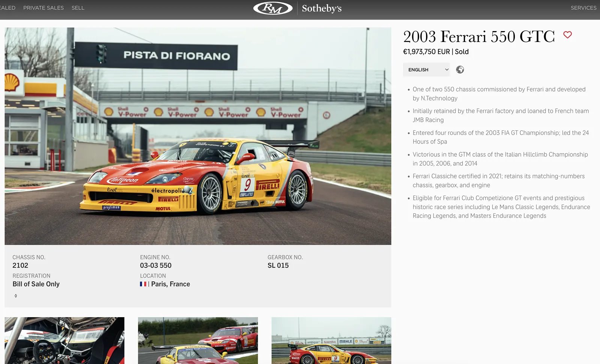This screenshot has width=600, height=364.
Task: Open the Services menu
Action: (583, 8)
